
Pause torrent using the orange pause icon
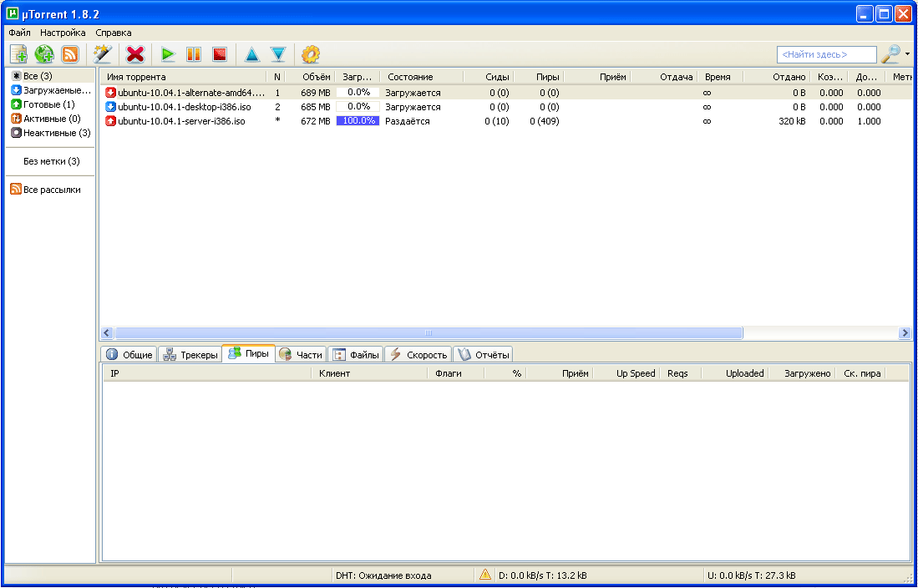pyautogui.click(x=194, y=54)
